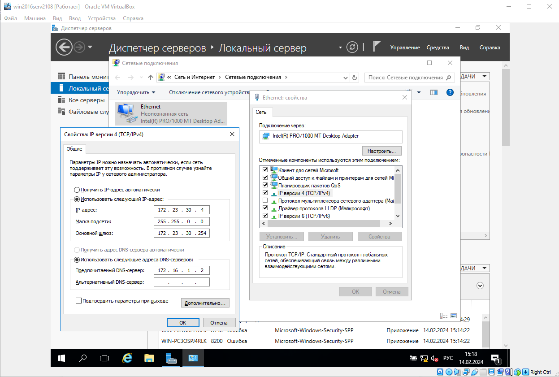Click the network tray icon

[424, 358]
